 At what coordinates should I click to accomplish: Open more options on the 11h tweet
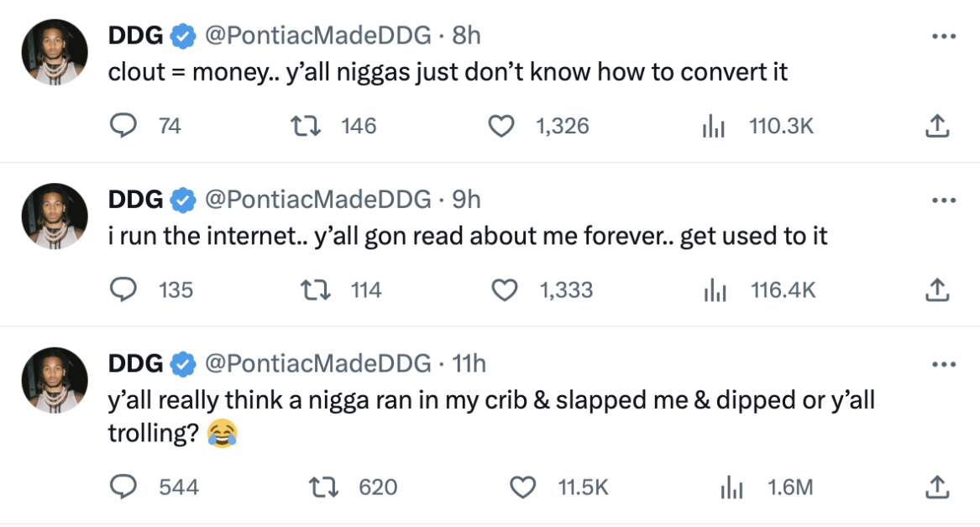[x=944, y=365]
